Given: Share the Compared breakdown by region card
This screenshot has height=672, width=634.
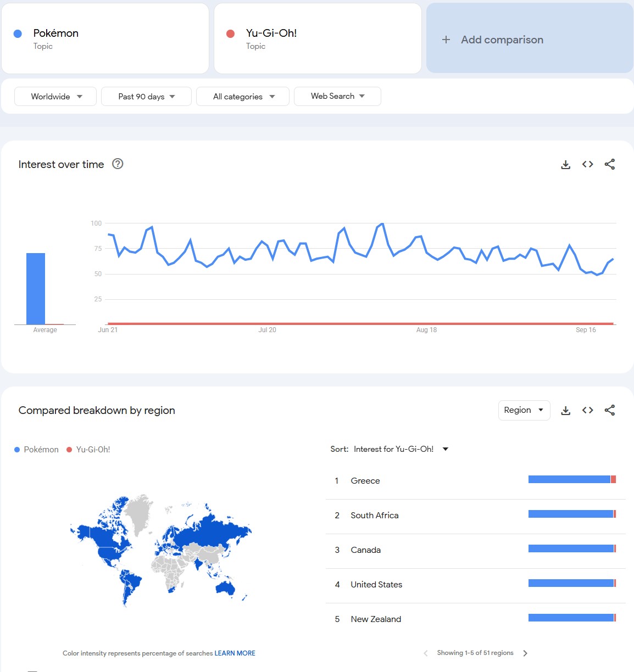Looking at the screenshot, I should (x=609, y=410).
